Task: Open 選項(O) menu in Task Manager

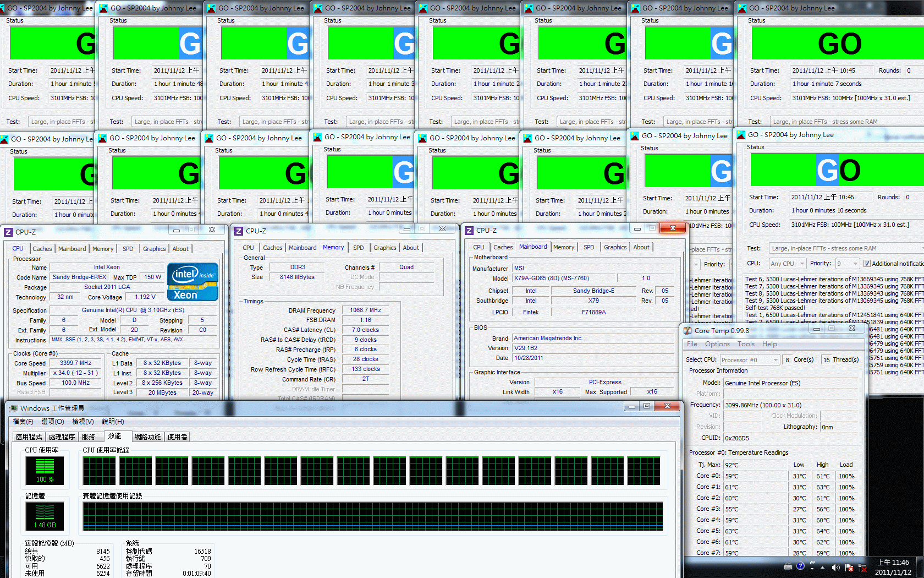Action: point(53,422)
